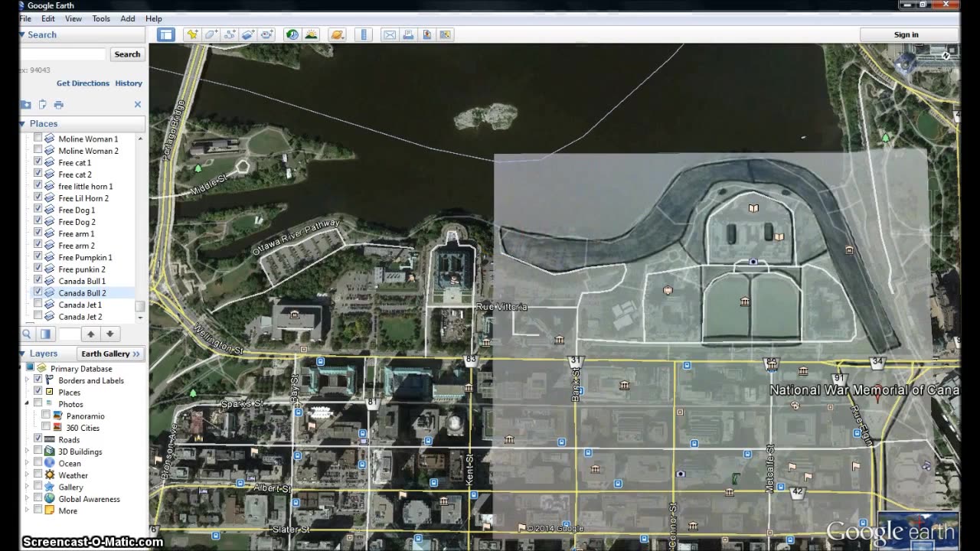
Task: Click the Print icon in toolbar
Action: (x=408, y=34)
